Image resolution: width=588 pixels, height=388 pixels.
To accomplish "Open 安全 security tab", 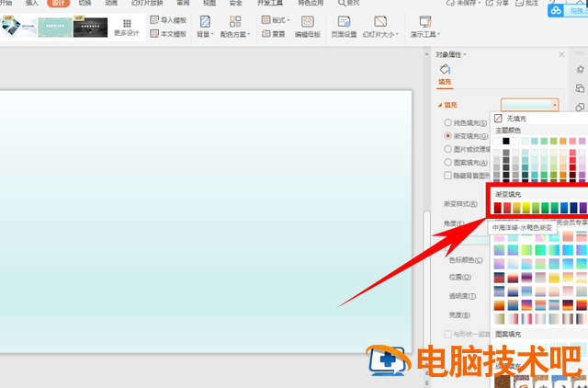I will [235, 3].
